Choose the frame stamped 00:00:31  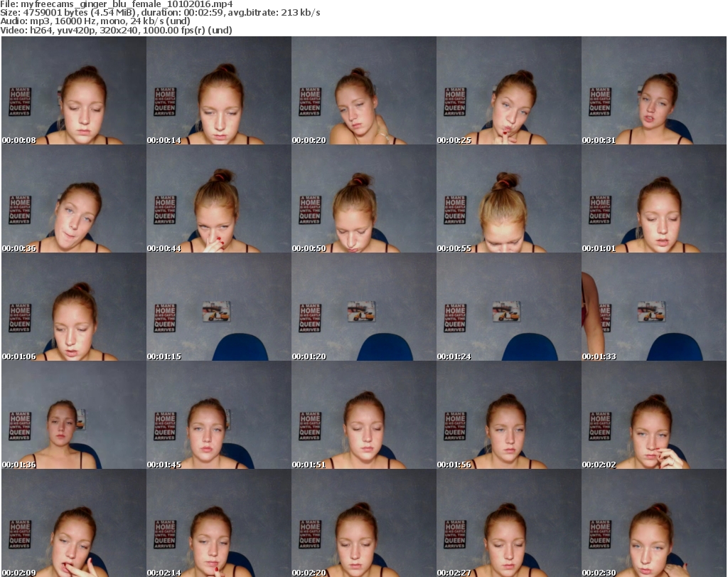pos(654,90)
